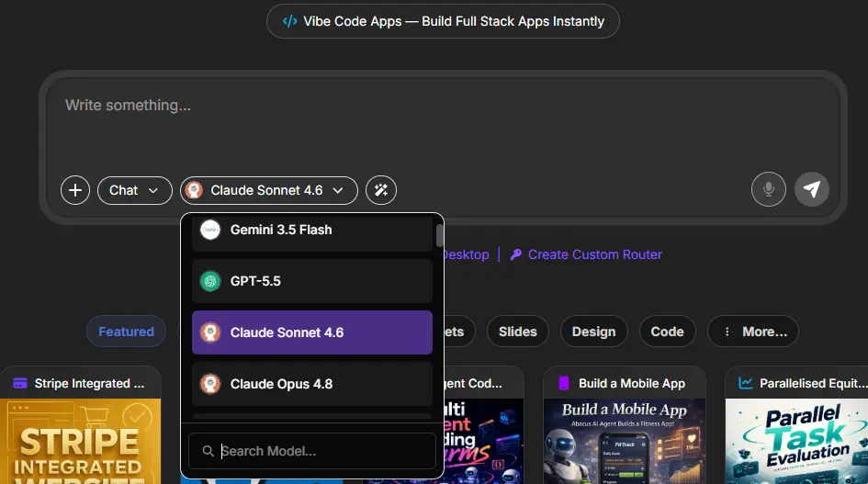Click the Claude logo beside Claude Opus 4.8
This screenshot has width=868, height=484.
210,384
